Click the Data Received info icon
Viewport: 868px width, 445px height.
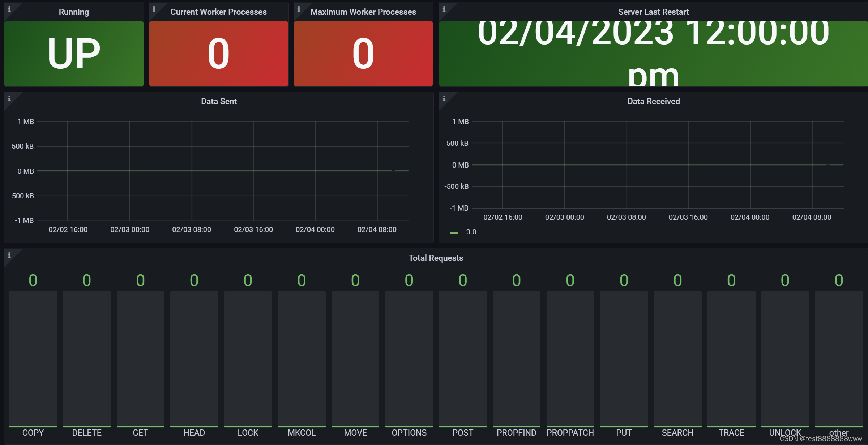[444, 98]
